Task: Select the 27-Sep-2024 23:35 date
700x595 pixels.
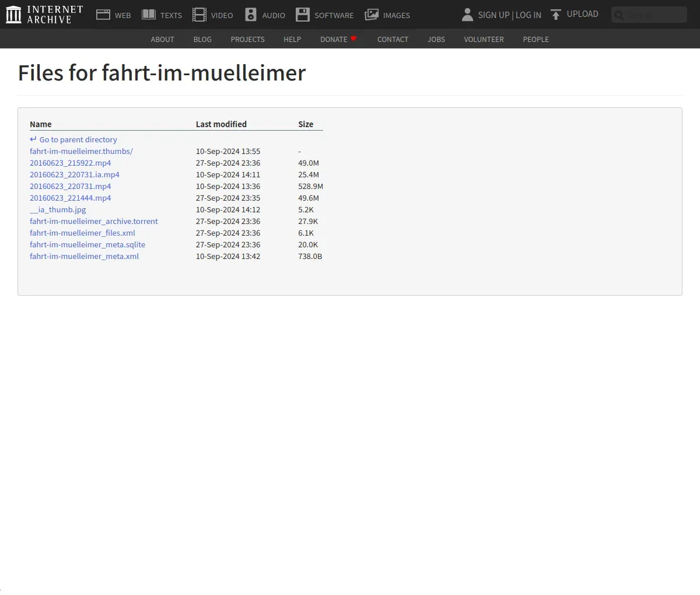Action: pyautogui.click(x=228, y=198)
